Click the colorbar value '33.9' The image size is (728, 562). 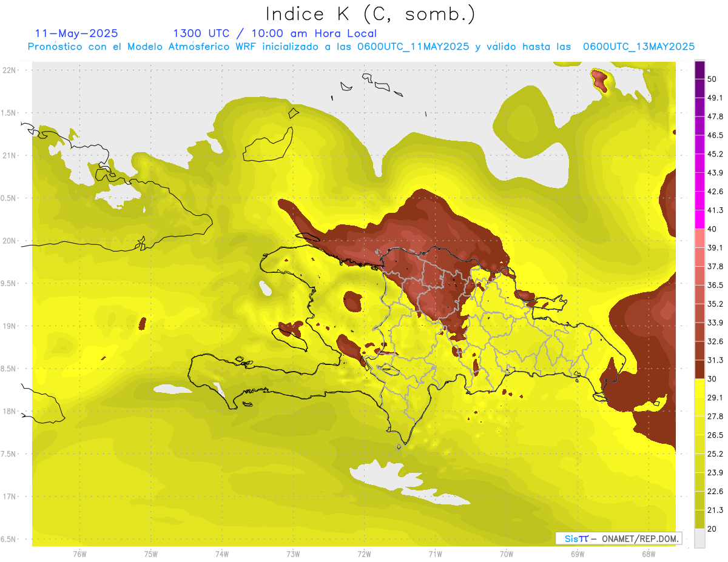pos(715,323)
